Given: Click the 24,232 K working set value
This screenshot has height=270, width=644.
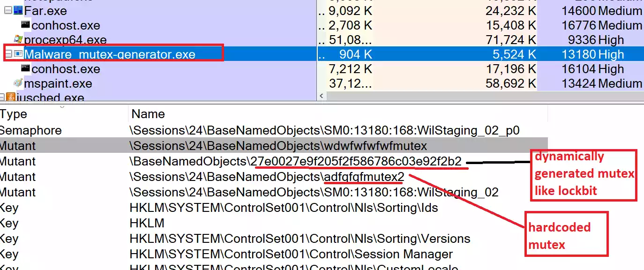Looking at the screenshot, I should point(510,10).
